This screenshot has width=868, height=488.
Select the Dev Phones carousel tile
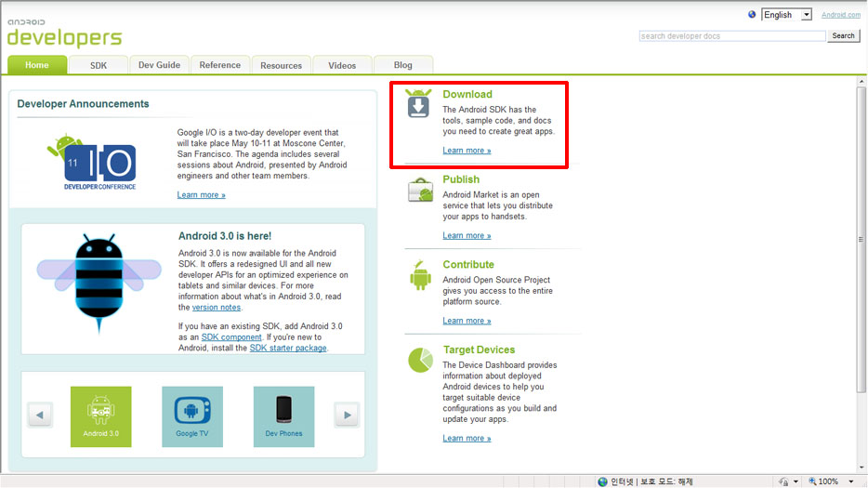[x=283, y=416]
